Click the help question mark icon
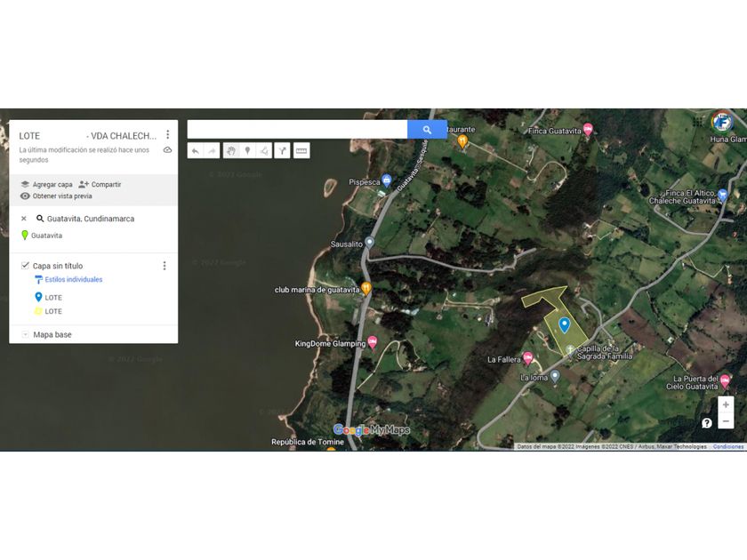This screenshot has height=560, width=747. coord(706,423)
